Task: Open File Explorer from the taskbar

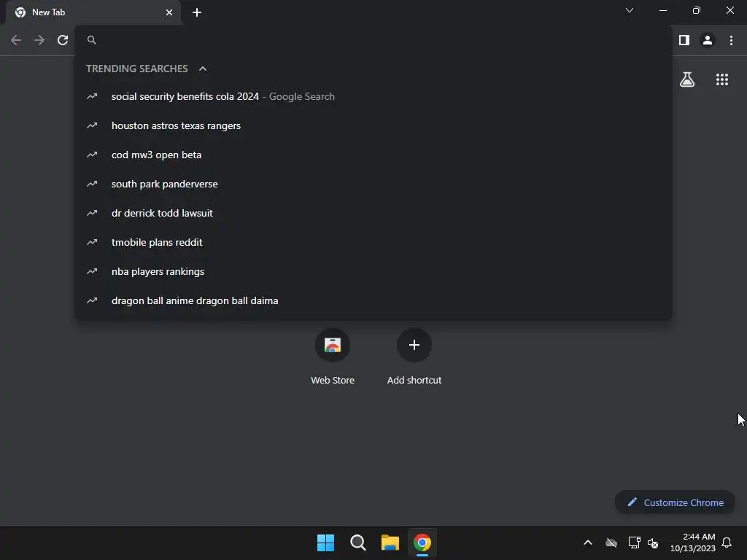Action: pyautogui.click(x=390, y=542)
